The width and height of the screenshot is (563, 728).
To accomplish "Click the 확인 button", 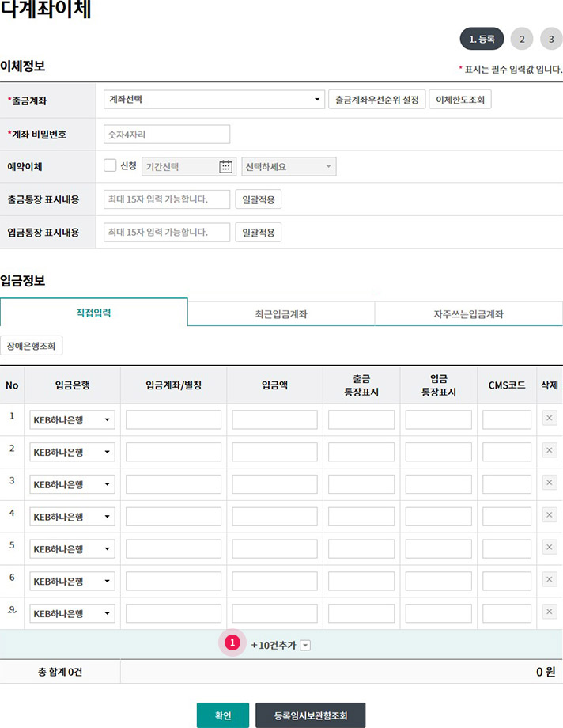I will (222, 715).
